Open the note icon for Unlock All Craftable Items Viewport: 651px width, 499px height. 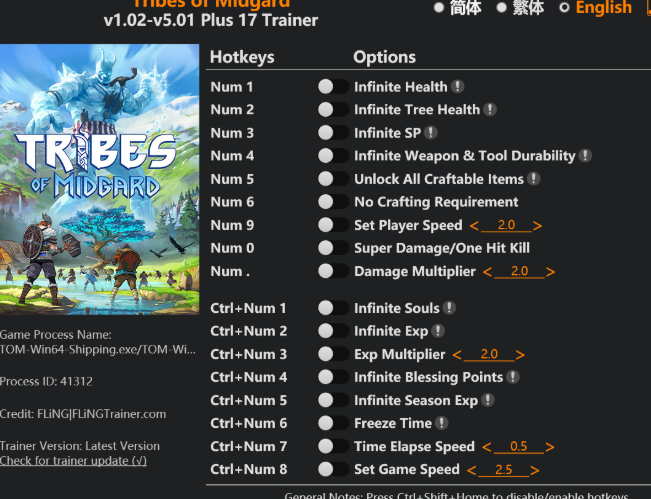(x=534, y=179)
